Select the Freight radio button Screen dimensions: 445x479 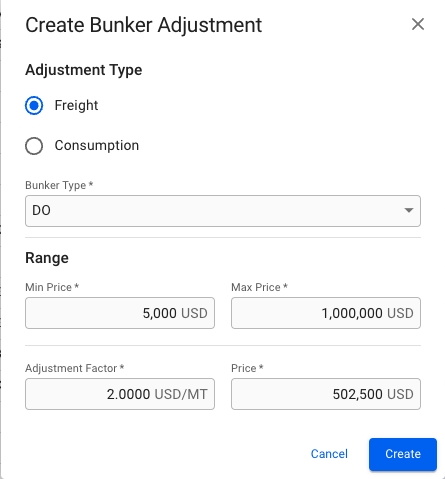pos(34,105)
